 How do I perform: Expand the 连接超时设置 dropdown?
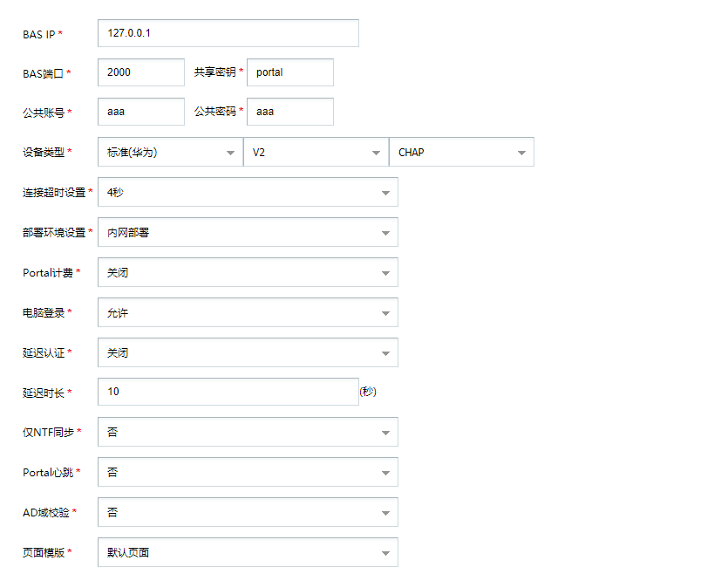pyautogui.click(x=248, y=192)
